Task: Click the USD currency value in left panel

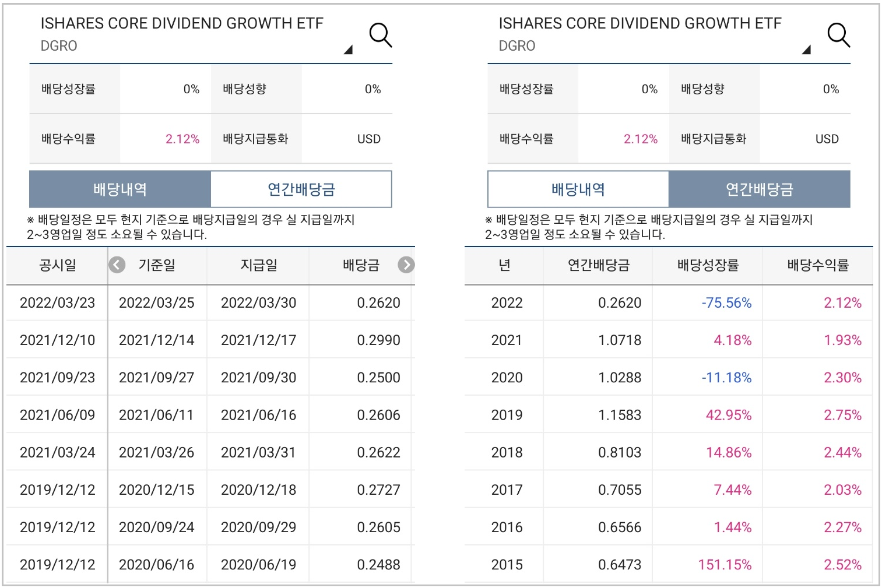Action: tap(369, 139)
